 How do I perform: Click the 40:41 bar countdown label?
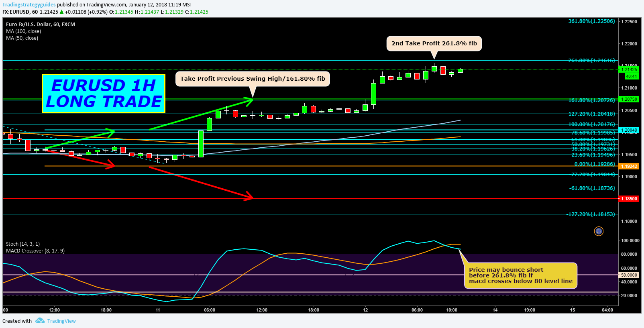(631, 76)
